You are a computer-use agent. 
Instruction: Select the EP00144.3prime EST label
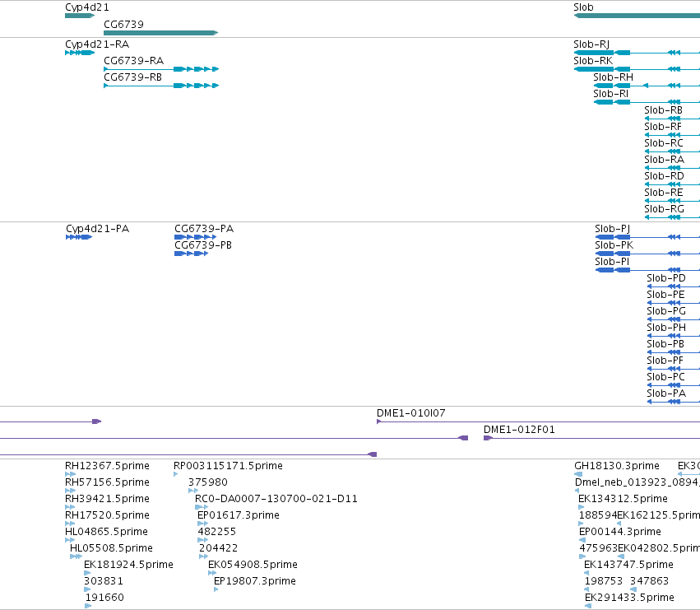620,532
